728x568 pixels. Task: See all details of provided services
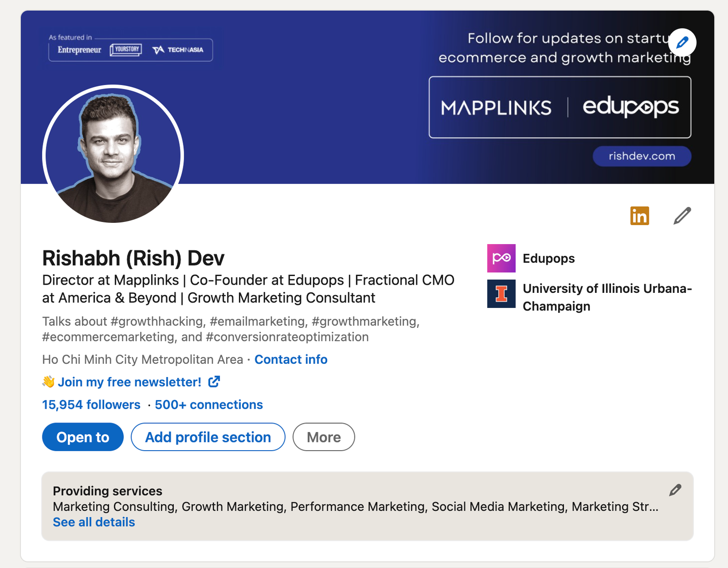[x=94, y=522]
